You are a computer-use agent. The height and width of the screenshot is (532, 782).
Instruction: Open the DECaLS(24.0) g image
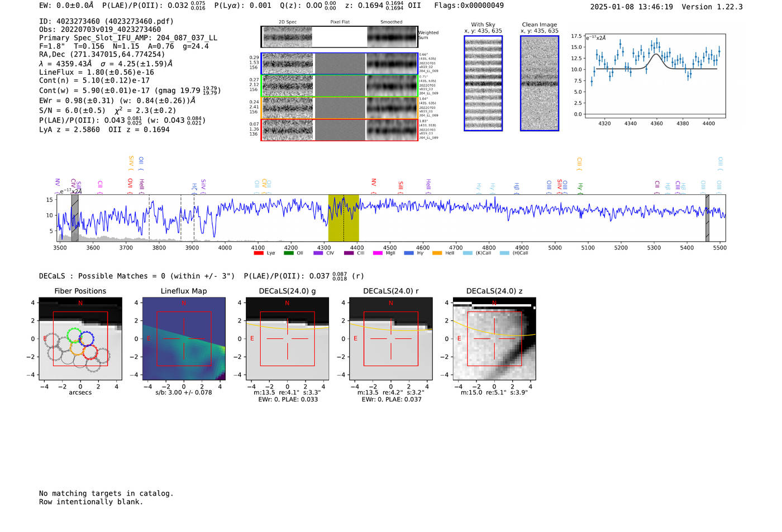287,339
